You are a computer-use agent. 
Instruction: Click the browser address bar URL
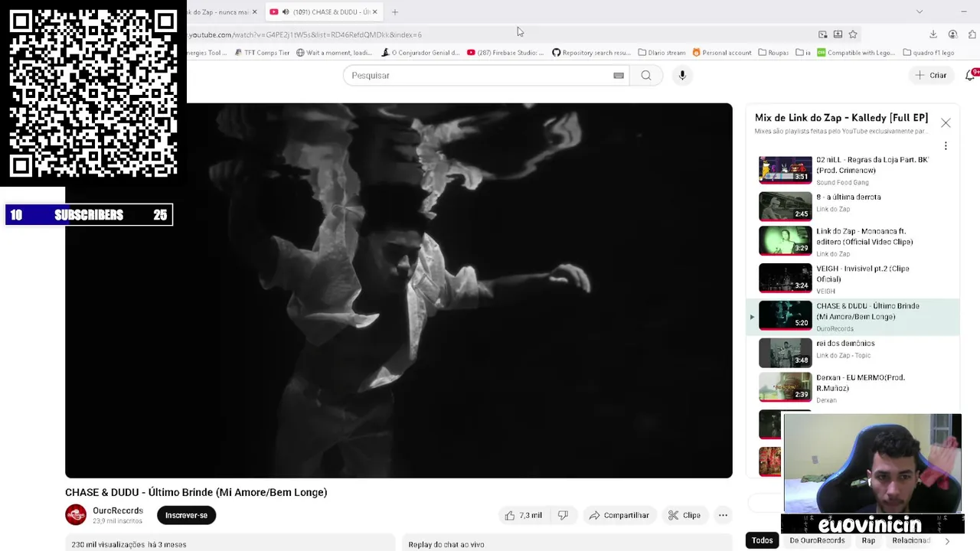(x=305, y=34)
